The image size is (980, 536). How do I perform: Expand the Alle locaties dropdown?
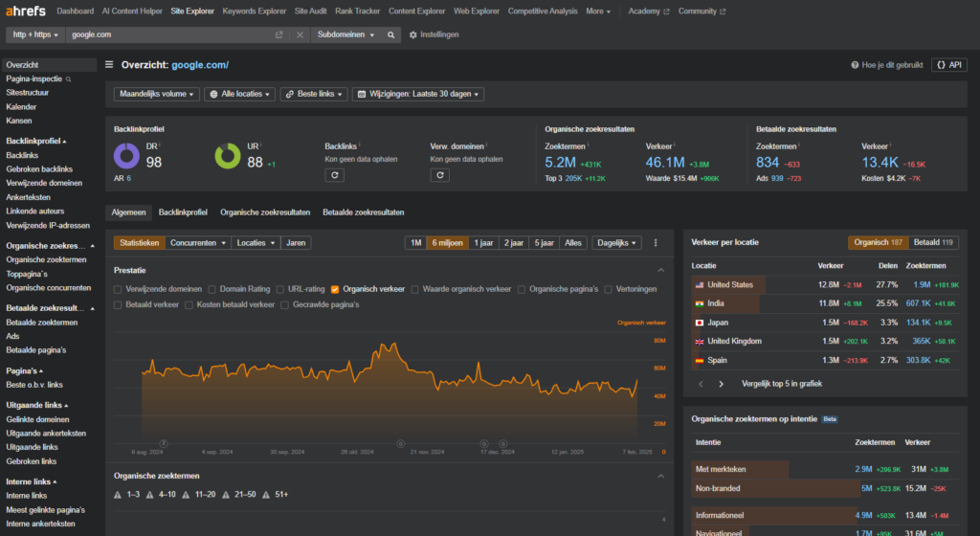tap(239, 94)
